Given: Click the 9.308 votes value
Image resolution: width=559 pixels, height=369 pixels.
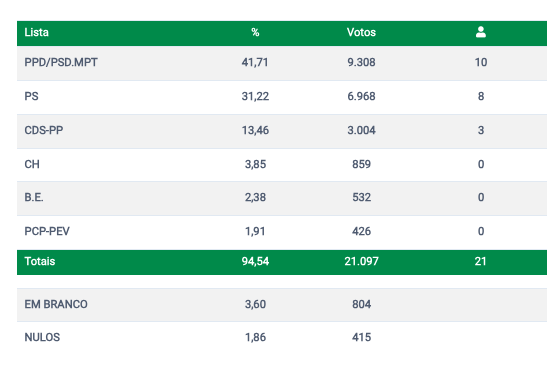Looking at the screenshot, I should 361,62.
